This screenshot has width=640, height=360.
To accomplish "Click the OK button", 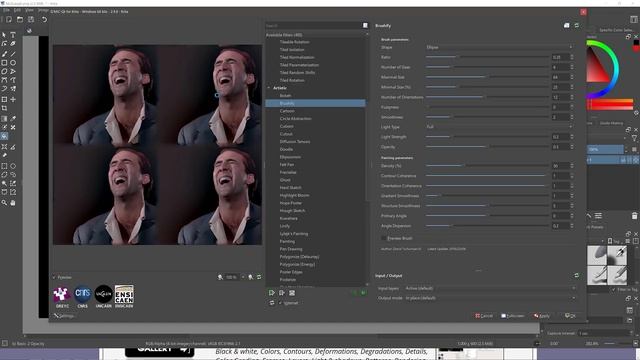I will [x=570, y=316].
